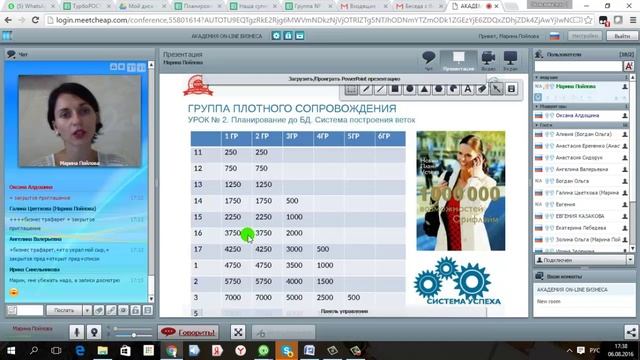Screen dimensions: 640x360
Task: Toggle the lock icon in chat toolbar
Action: (x=136, y=310)
